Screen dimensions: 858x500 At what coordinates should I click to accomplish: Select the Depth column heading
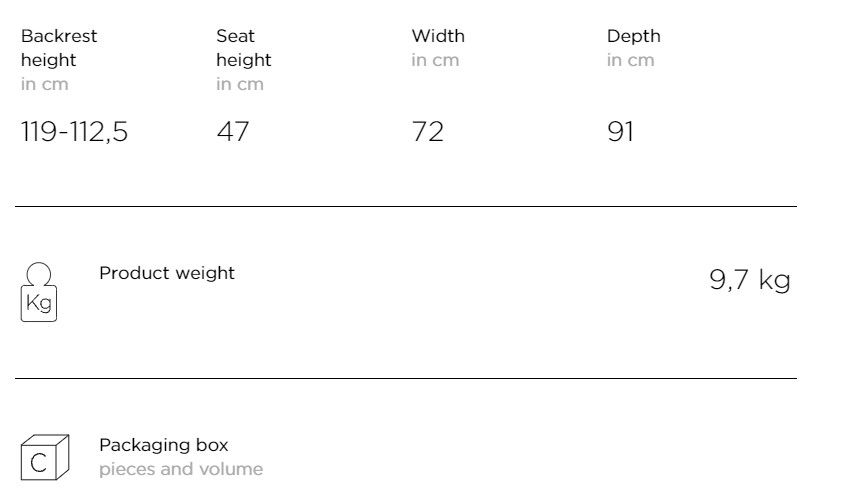tap(634, 37)
